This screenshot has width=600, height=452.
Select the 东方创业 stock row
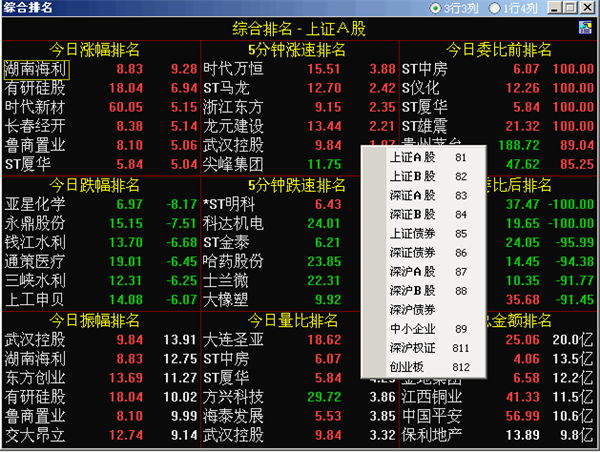(x=101, y=378)
